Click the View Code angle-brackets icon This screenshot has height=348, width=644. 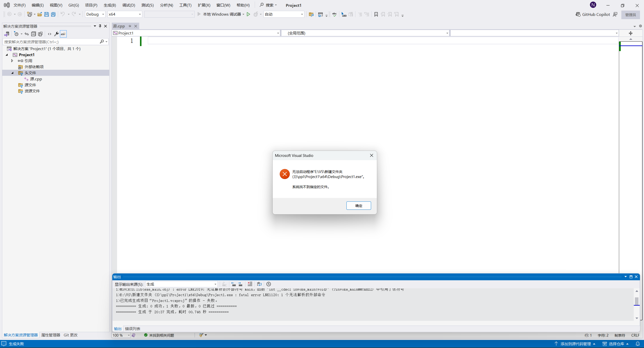[50, 34]
